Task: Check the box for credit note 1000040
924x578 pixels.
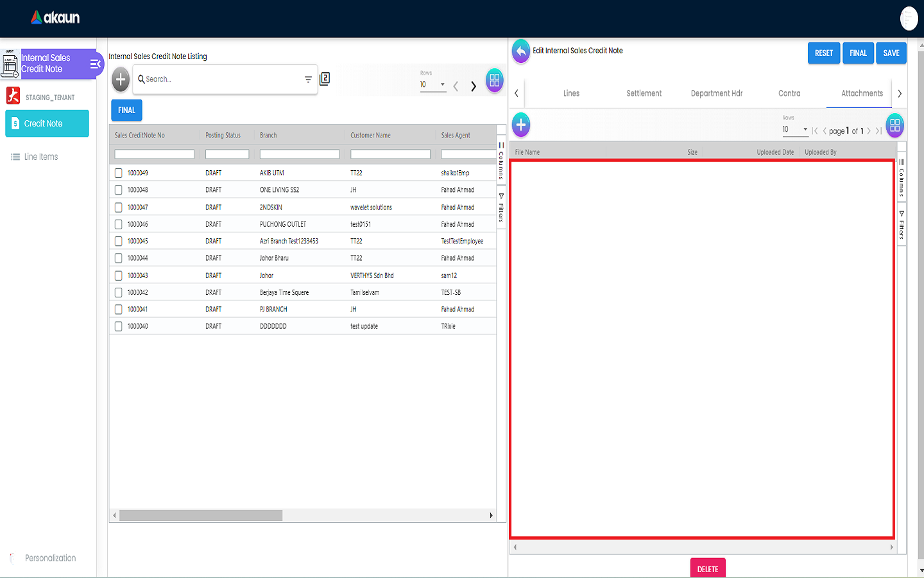Action: (118, 326)
